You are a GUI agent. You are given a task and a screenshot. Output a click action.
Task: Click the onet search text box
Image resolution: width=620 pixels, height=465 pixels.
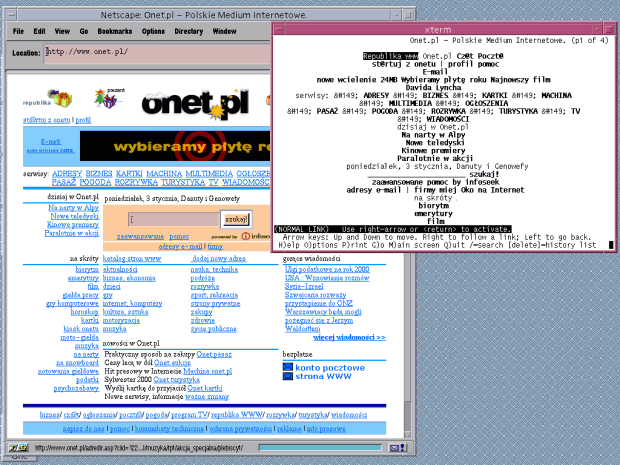click(x=173, y=219)
